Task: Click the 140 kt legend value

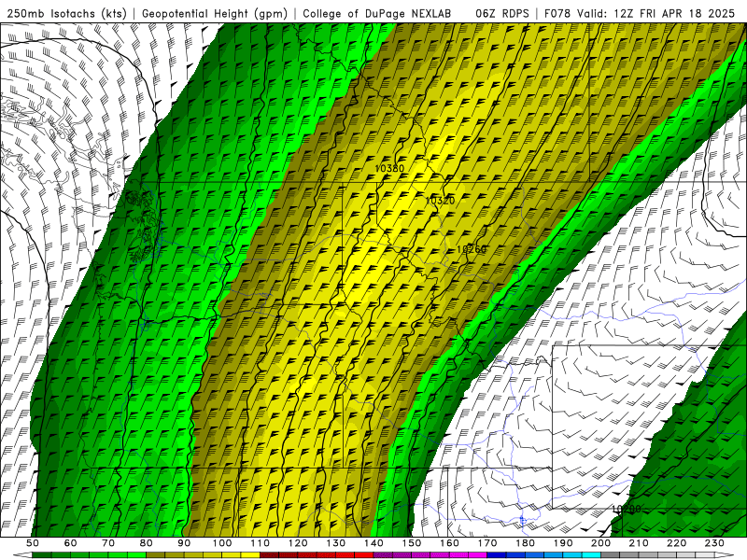Action: [x=374, y=543]
